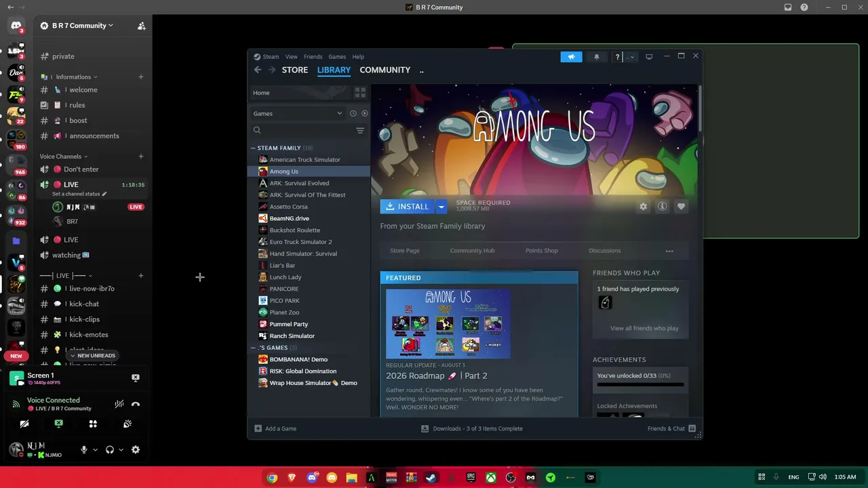This screenshot has height=488, width=868.
Task: Open Steam Games collection dropdown
Action: 298,113
